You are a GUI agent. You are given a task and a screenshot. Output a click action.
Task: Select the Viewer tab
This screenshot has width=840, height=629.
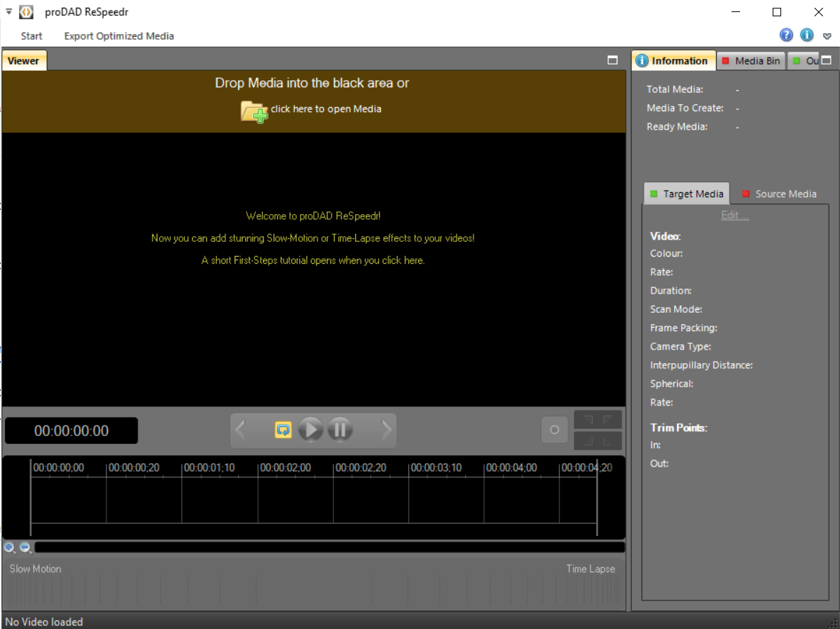pyautogui.click(x=23, y=60)
